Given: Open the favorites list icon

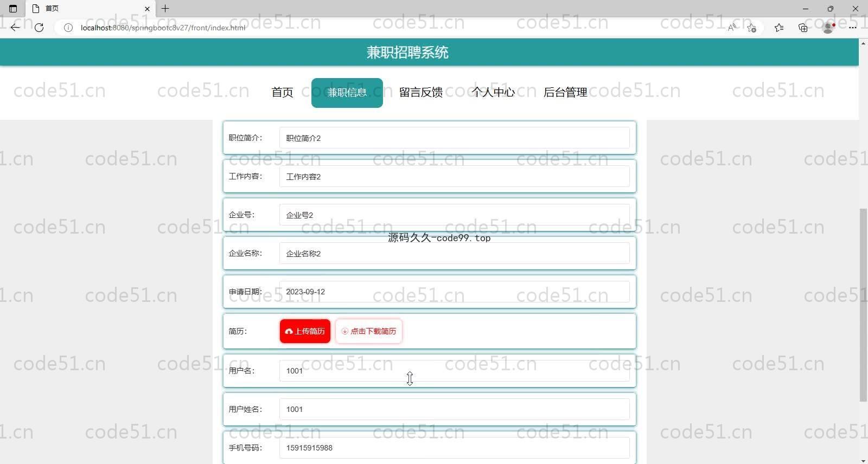Looking at the screenshot, I should click(779, 28).
